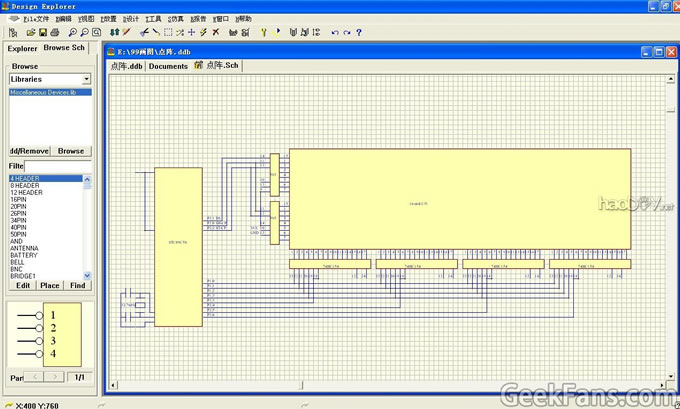The height and width of the screenshot is (409, 680).
Task: Click the Undo arrow icon
Action: [334, 32]
